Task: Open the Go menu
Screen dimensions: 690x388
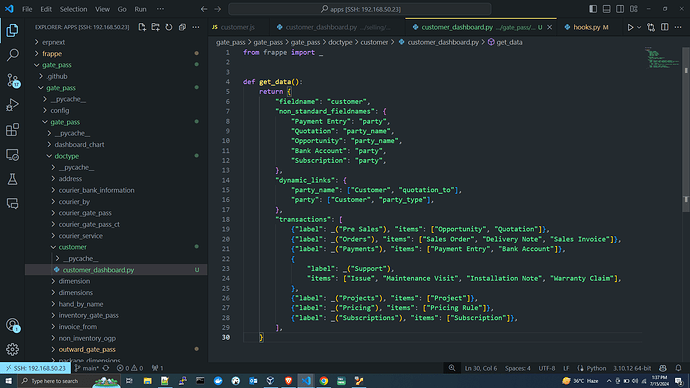Action: click(x=122, y=9)
